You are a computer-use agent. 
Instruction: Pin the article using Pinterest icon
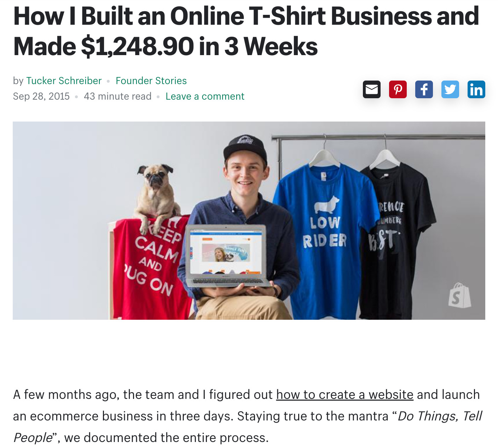(398, 89)
